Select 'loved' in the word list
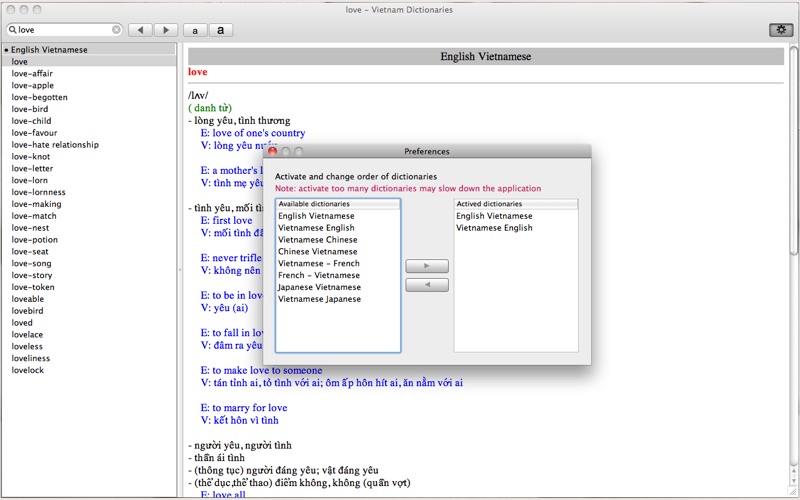Viewport: 800px width, 500px height. [x=22, y=322]
